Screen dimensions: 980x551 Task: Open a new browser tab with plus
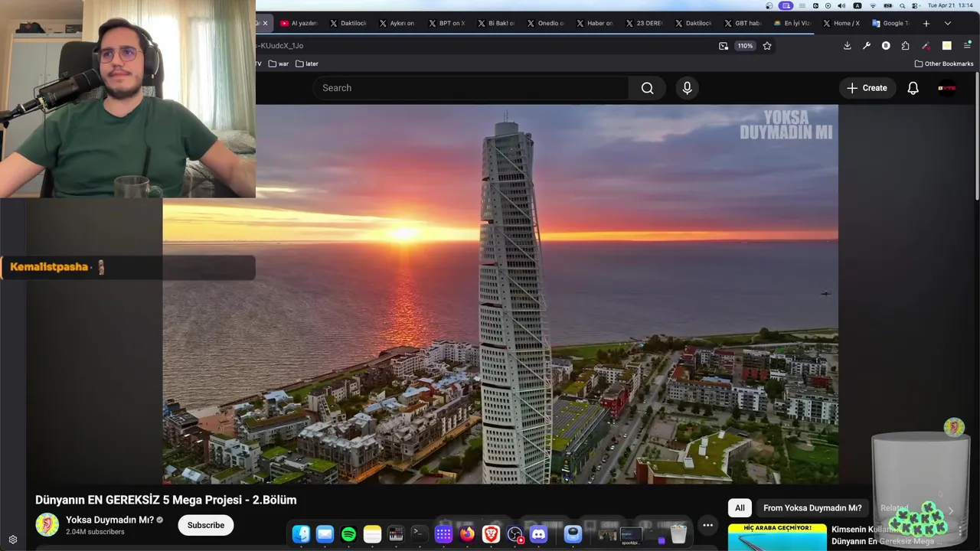pyautogui.click(x=926, y=23)
